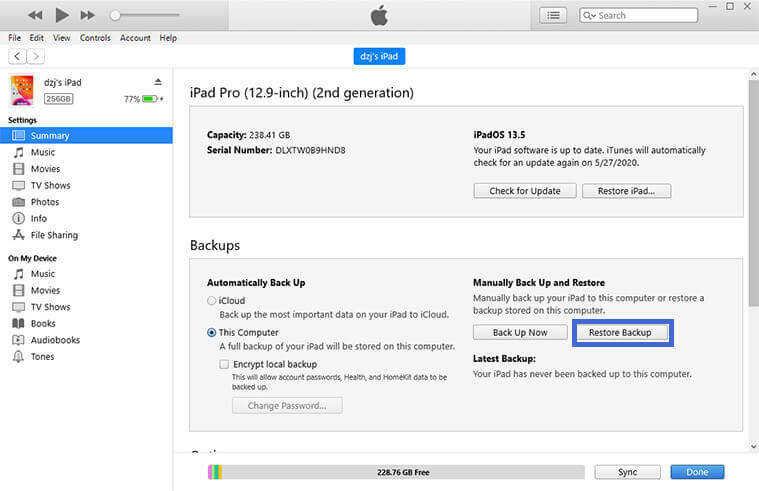Viewport: 759px width, 491px height.
Task: Adjust the volume slider at top
Action: [145, 15]
